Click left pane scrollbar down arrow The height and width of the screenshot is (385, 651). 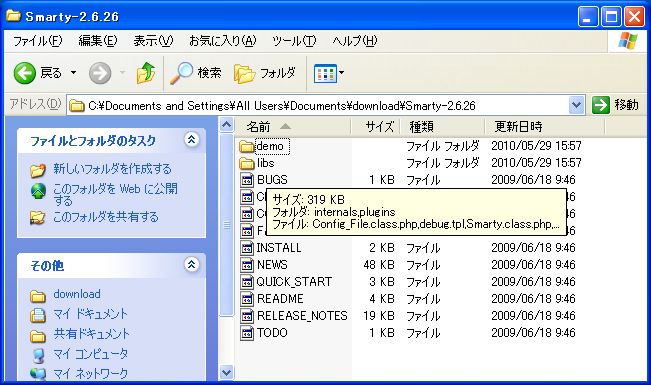tap(226, 372)
